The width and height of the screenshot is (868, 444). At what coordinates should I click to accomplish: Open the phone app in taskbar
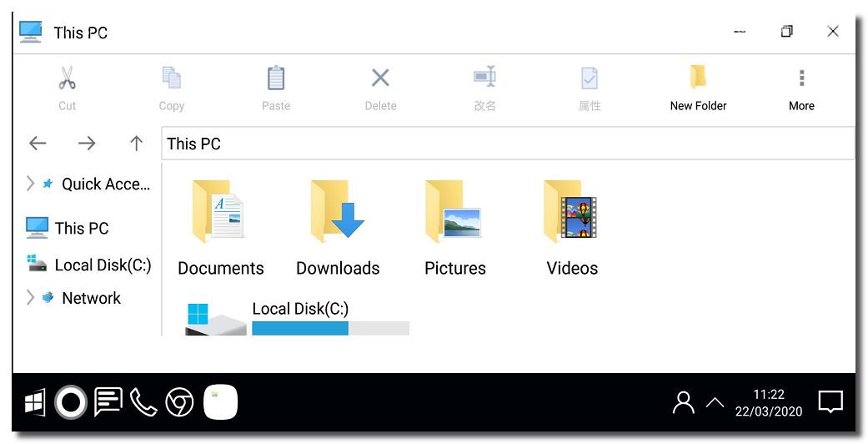tap(144, 402)
